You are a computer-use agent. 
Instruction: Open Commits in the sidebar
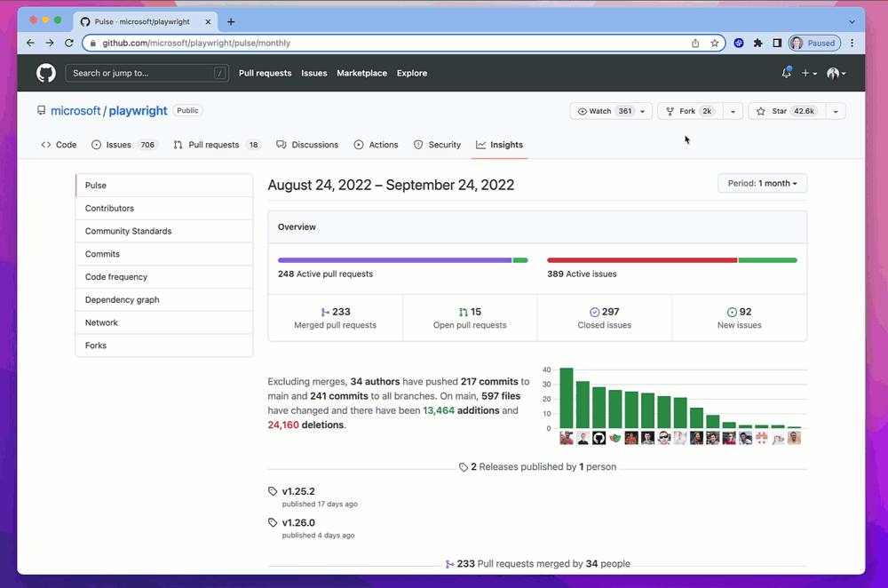[164, 254]
